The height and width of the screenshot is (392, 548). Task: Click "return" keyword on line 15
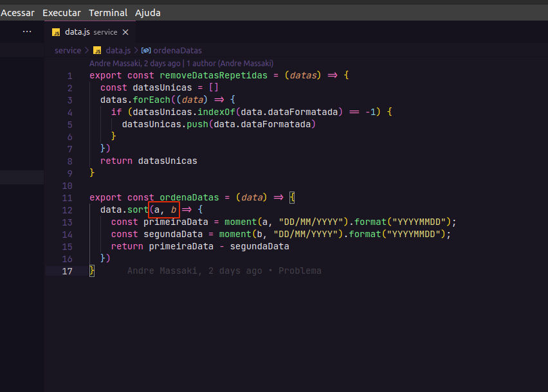[x=127, y=246]
